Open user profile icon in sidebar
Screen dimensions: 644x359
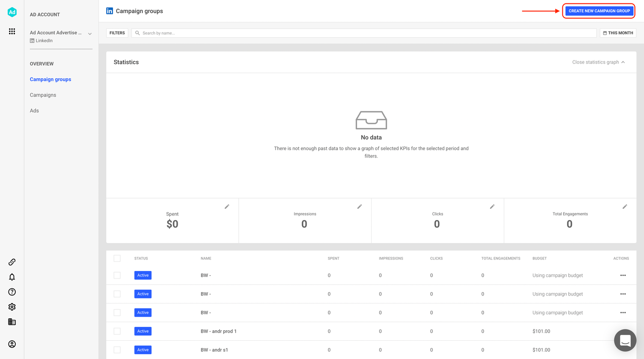[12, 344]
